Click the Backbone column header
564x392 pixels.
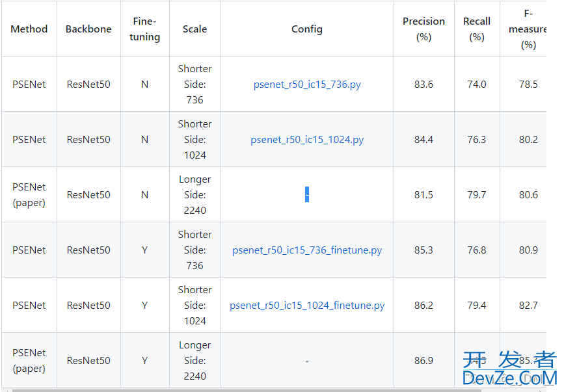(88, 29)
